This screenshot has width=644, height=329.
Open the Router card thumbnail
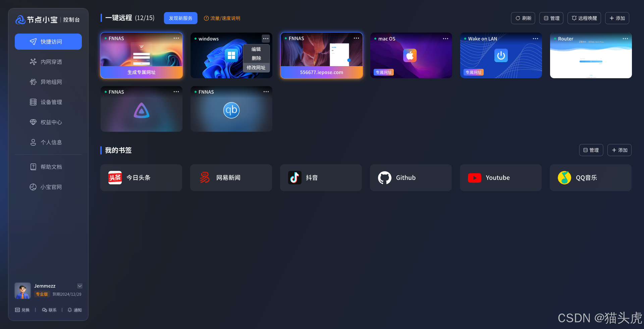(x=591, y=55)
